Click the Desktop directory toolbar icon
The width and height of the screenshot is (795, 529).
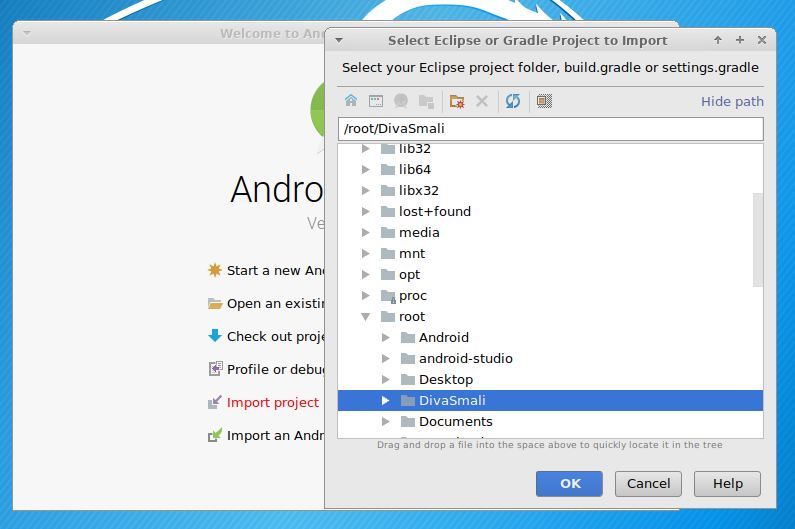click(x=376, y=101)
